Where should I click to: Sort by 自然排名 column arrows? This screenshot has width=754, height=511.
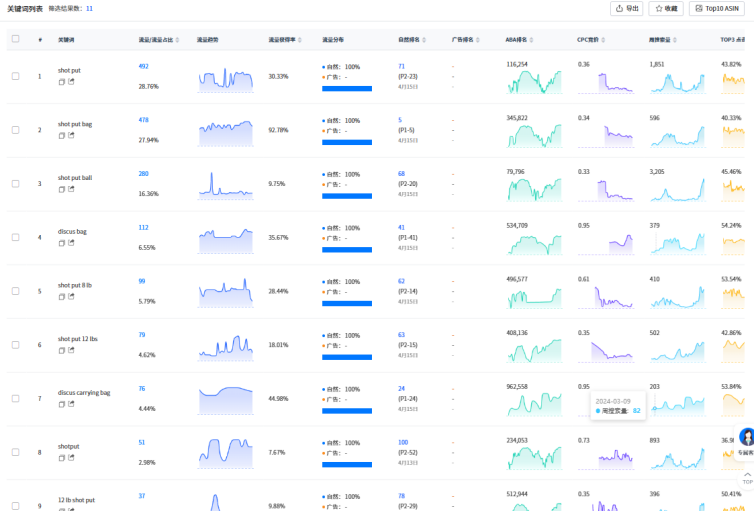click(x=424, y=40)
